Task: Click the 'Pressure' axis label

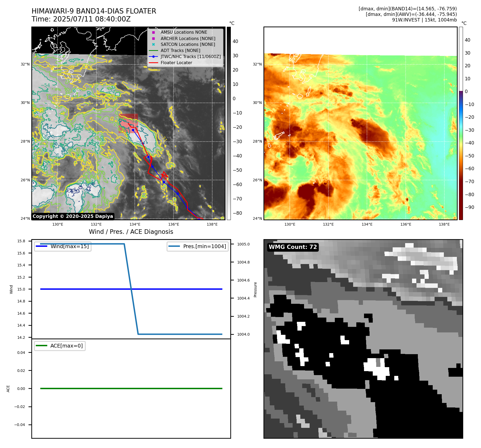Action: coord(255,289)
